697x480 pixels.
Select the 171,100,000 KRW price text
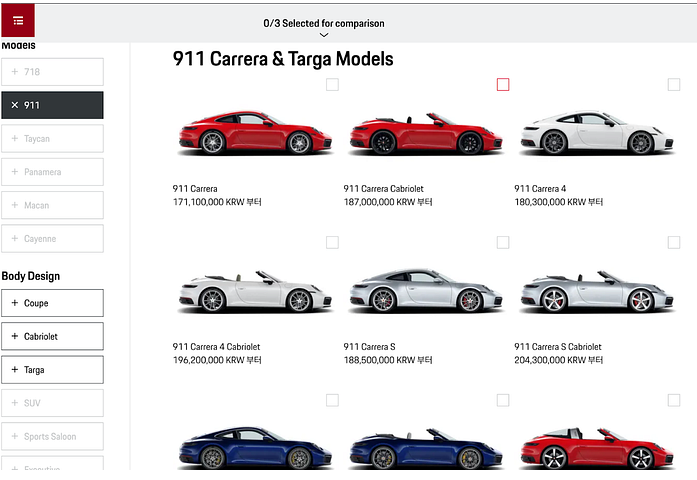(x=217, y=202)
